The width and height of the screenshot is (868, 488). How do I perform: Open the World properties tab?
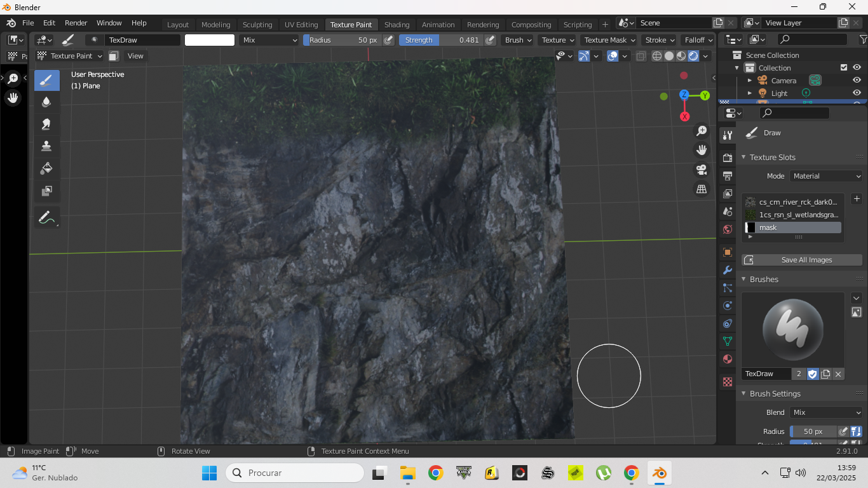[728, 229]
